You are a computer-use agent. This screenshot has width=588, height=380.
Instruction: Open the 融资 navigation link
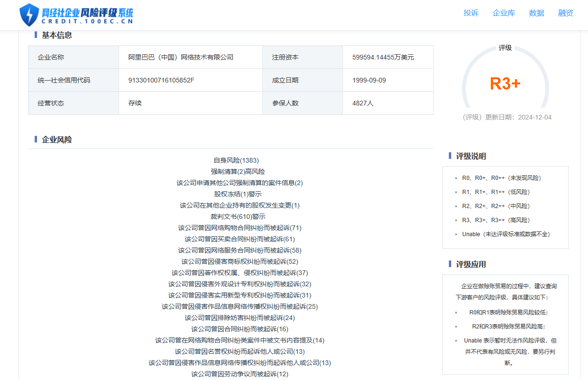566,13
